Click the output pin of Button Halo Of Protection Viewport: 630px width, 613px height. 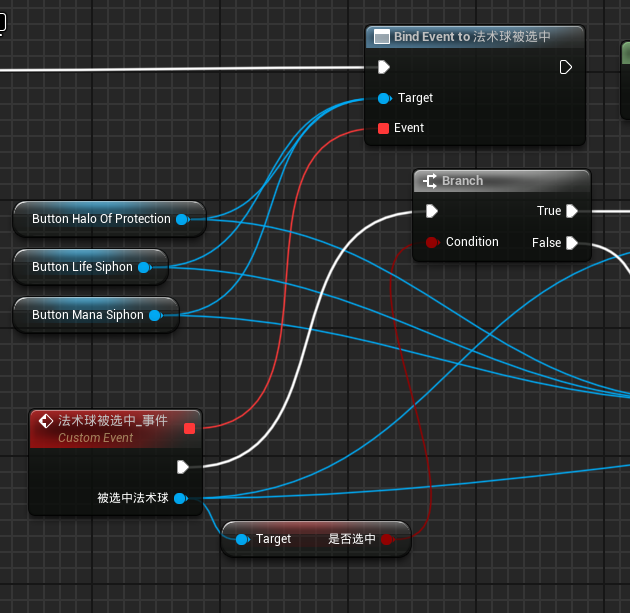[183, 219]
